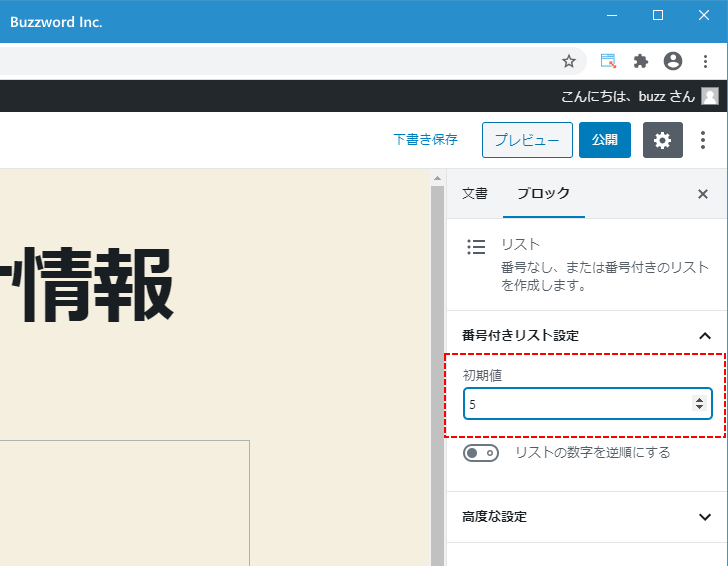This screenshot has width=728, height=566.
Task: Select the ブロック tab
Action: (x=543, y=194)
